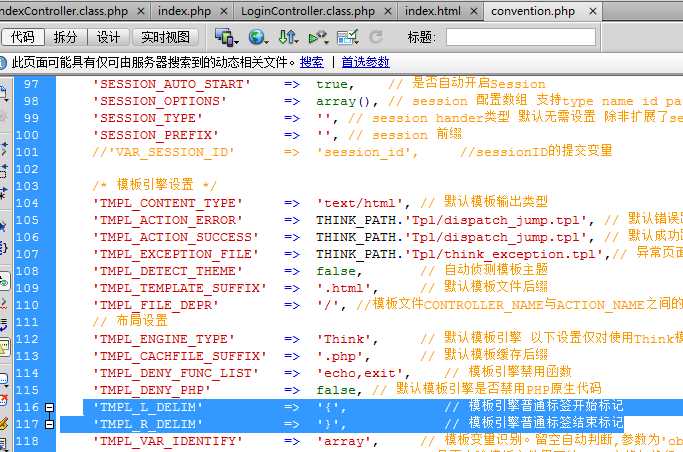683x452 pixels.
Task: Click the 'text/html' value string
Action: (360, 203)
